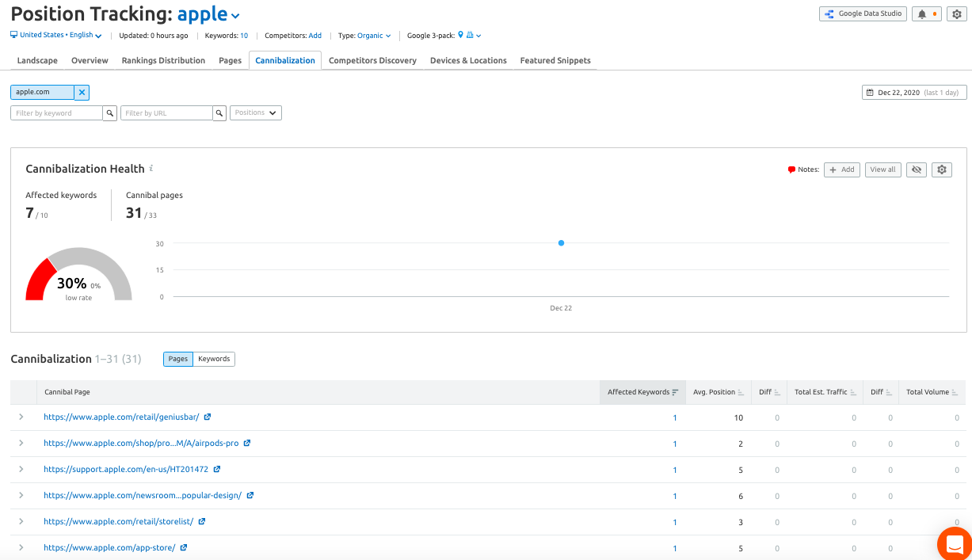972x560 pixels.
Task: Expand the retail/storelist row
Action: tap(21, 521)
